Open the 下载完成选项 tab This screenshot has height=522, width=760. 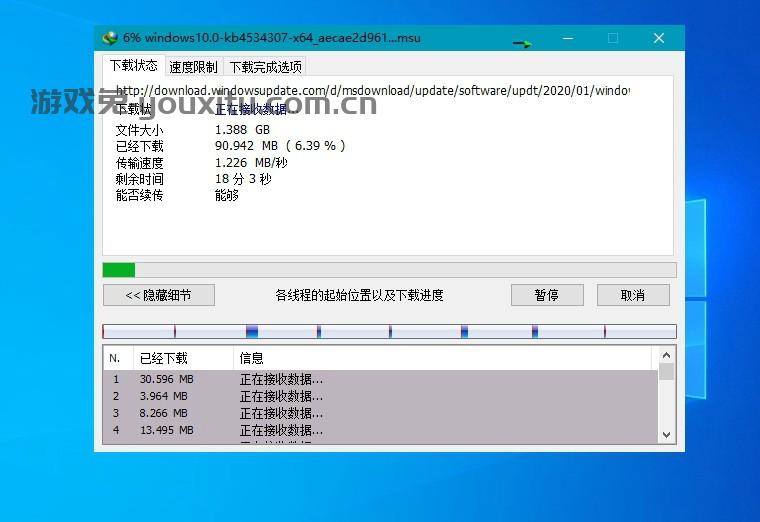[x=265, y=67]
